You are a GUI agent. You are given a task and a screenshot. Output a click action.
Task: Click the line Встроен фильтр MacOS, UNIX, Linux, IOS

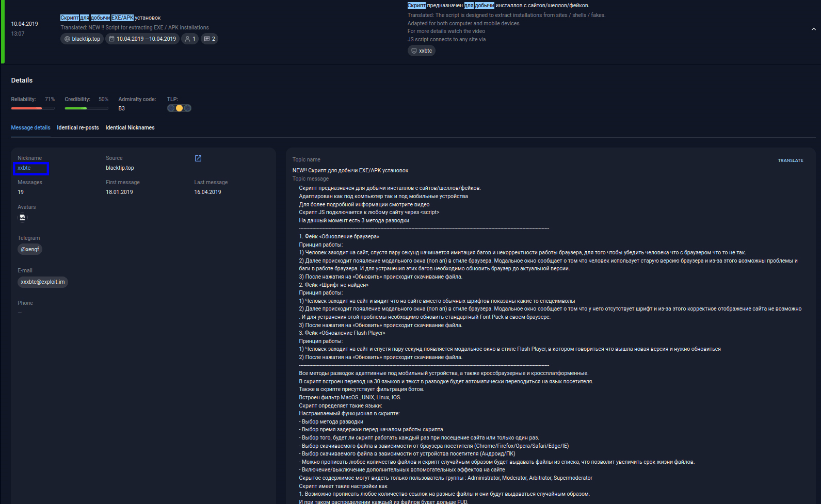pyautogui.click(x=350, y=397)
